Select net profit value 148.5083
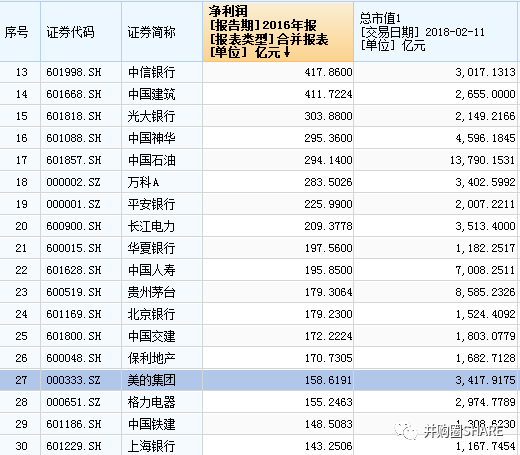The image size is (520, 455). (x=278, y=424)
